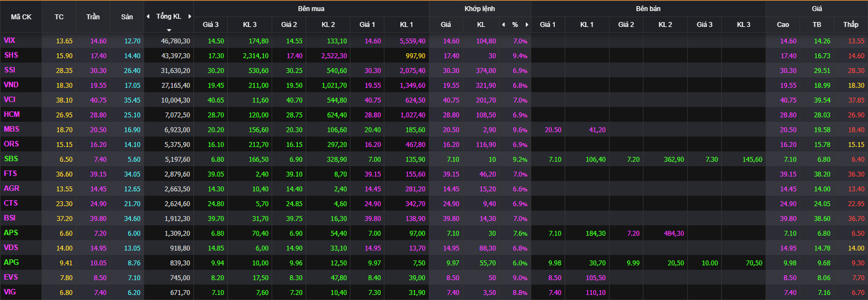Click left arrow next to % column
This screenshot has height=300, width=868.
tap(503, 25)
